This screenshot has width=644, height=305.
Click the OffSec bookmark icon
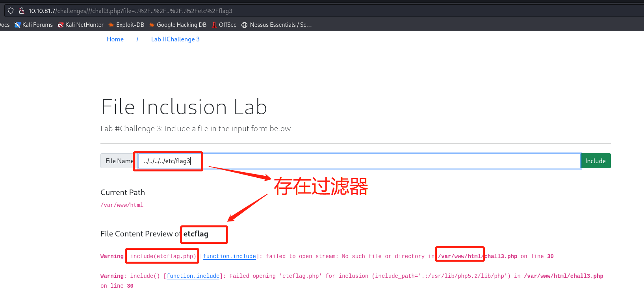tap(214, 25)
